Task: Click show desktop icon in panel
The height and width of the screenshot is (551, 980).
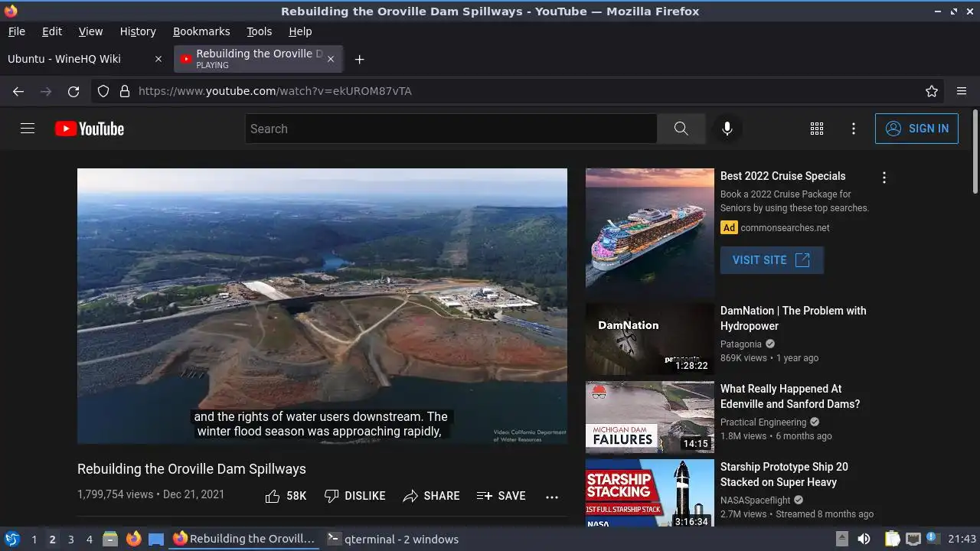Action: [156, 539]
